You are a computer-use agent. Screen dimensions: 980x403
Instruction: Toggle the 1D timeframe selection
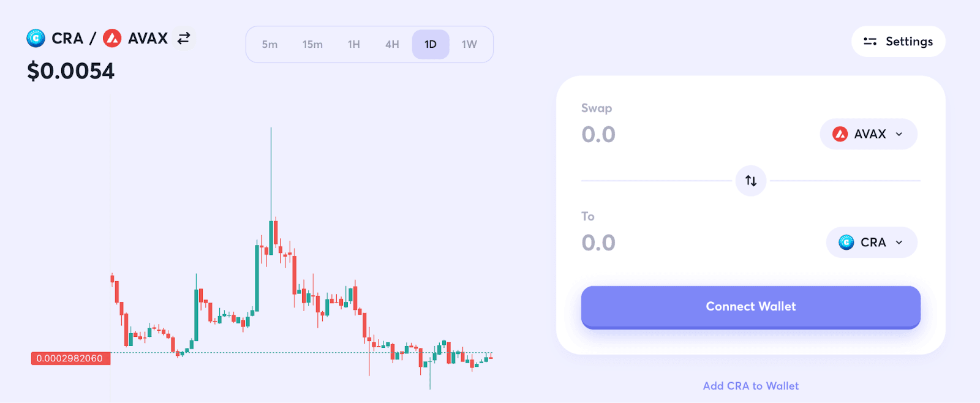coord(431,44)
